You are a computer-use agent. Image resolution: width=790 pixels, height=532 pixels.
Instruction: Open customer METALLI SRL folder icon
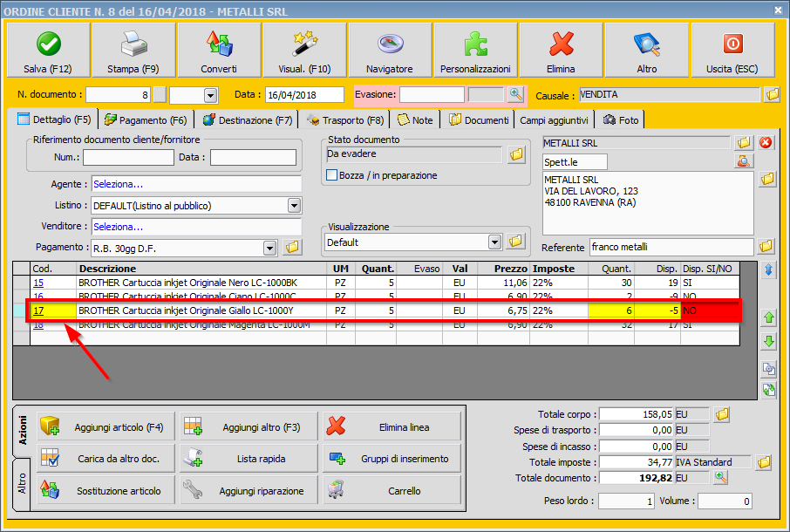(744, 142)
